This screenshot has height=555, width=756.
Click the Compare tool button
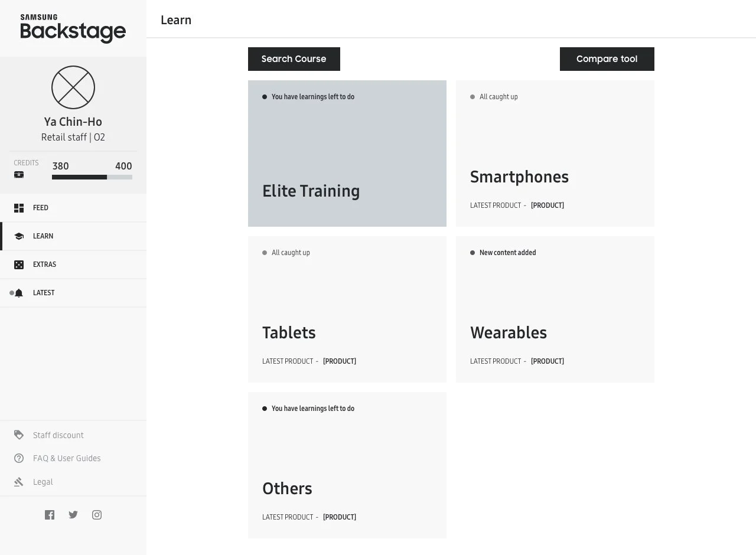[x=607, y=59]
